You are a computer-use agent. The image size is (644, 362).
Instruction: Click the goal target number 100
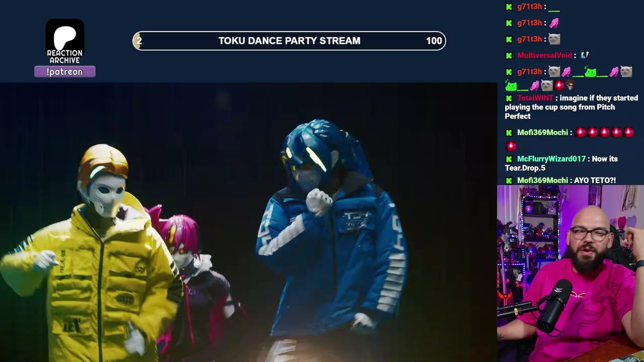(434, 41)
